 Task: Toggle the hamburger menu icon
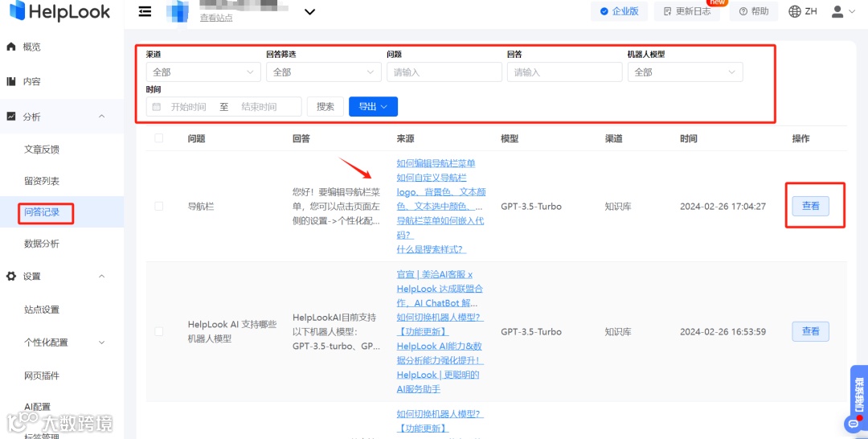pos(145,11)
